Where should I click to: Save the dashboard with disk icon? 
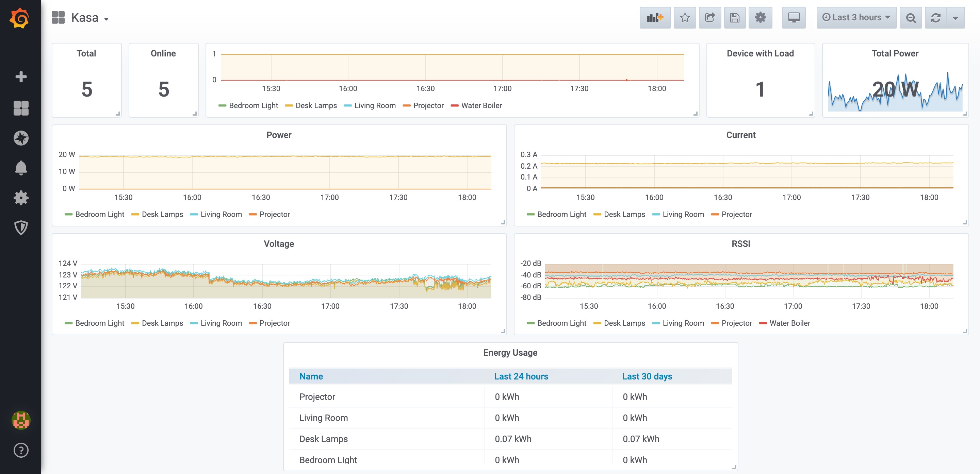point(734,17)
